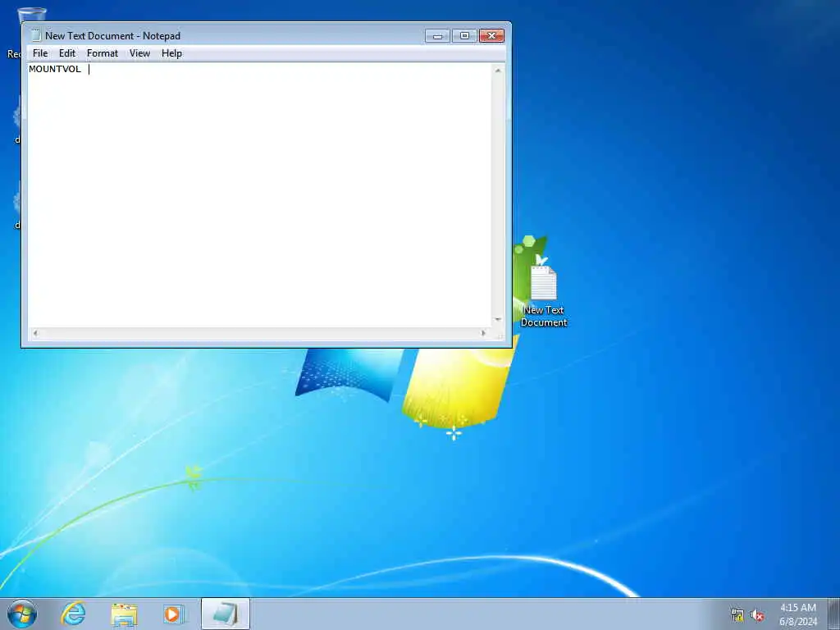Click inside the Notepad text area

[260, 195]
